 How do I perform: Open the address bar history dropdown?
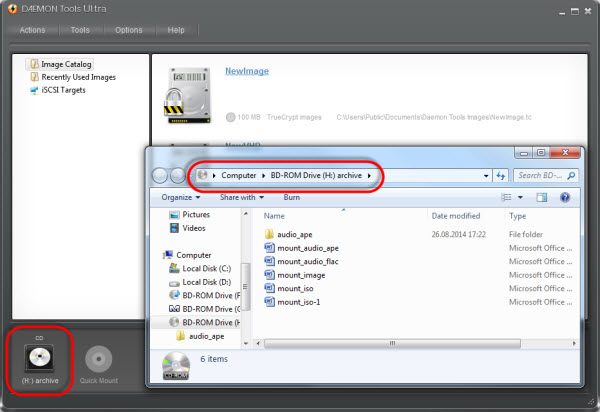[486, 176]
